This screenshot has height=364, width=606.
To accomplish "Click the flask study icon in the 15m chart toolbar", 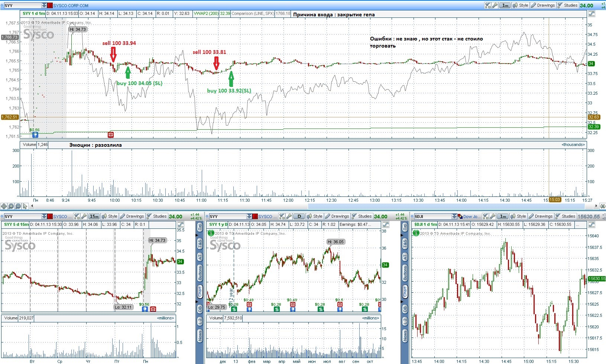I will click(77, 216).
